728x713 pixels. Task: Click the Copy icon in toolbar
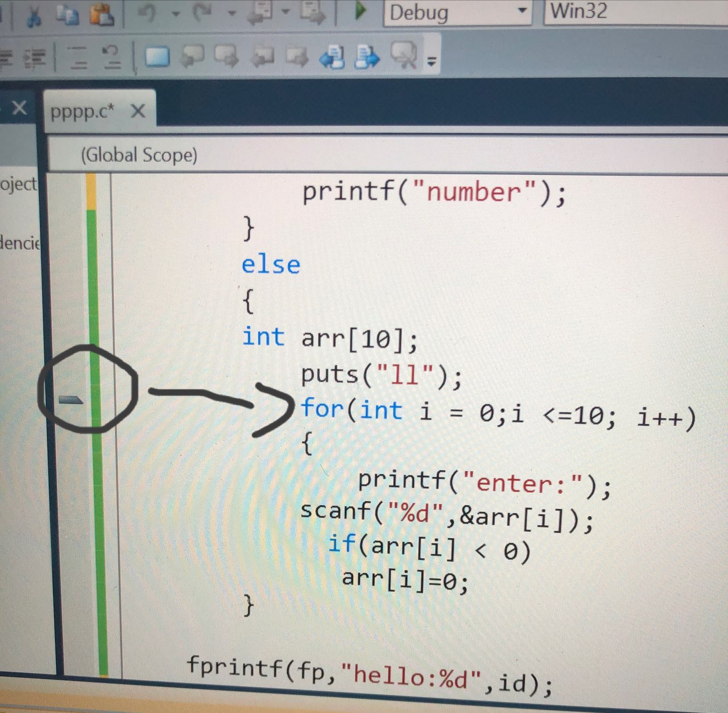(68, 15)
